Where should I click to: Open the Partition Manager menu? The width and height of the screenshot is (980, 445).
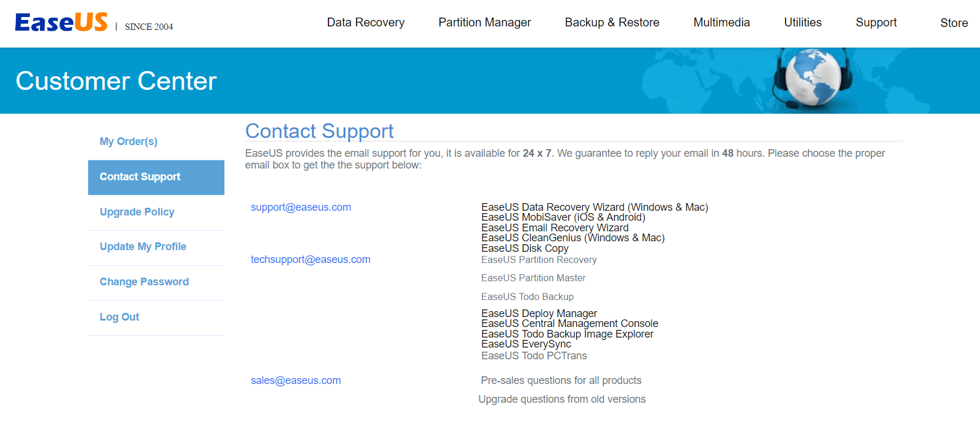(x=485, y=22)
